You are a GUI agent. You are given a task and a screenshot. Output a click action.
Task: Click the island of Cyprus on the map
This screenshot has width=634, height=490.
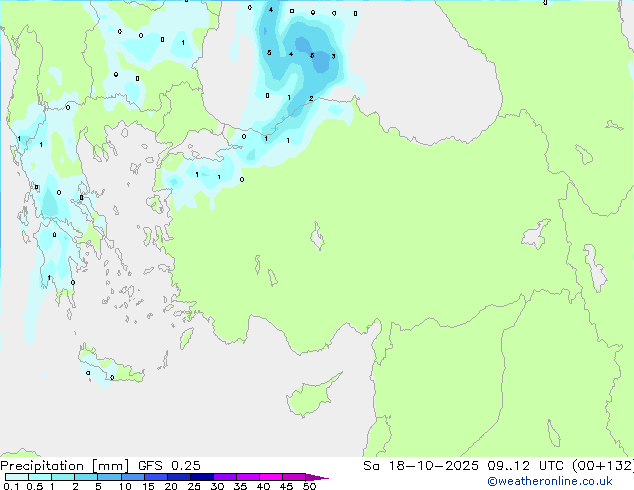click(313, 395)
